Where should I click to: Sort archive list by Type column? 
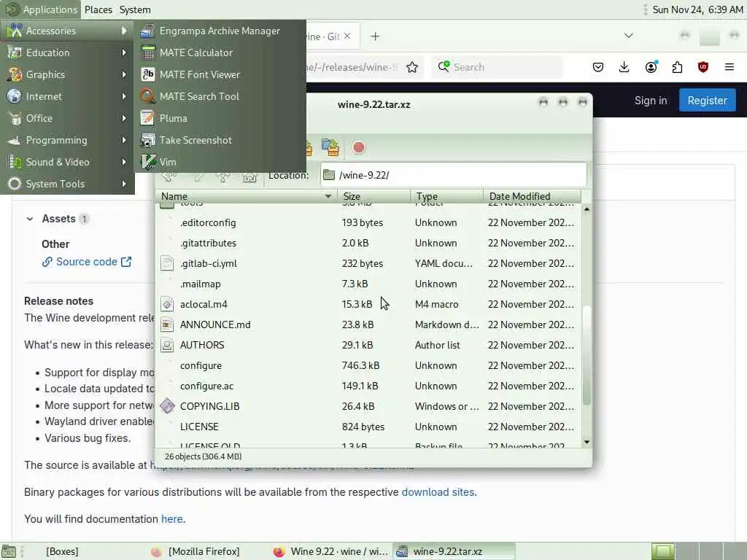coord(447,196)
